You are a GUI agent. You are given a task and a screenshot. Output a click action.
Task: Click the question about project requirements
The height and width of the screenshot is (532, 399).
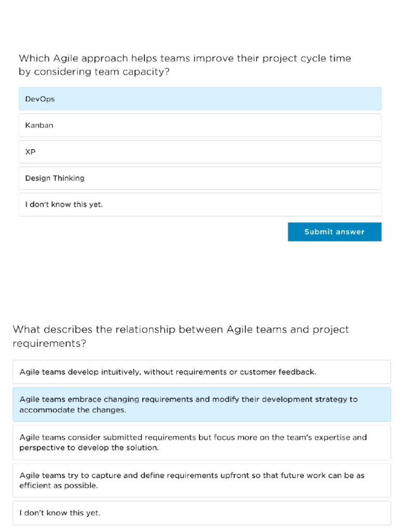tap(181, 336)
